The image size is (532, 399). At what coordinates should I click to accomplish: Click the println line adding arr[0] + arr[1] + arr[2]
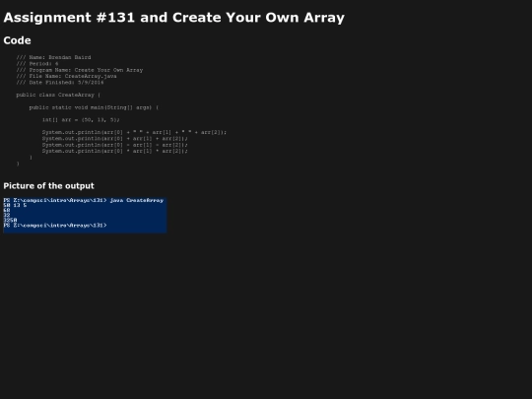[x=115, y=139]
